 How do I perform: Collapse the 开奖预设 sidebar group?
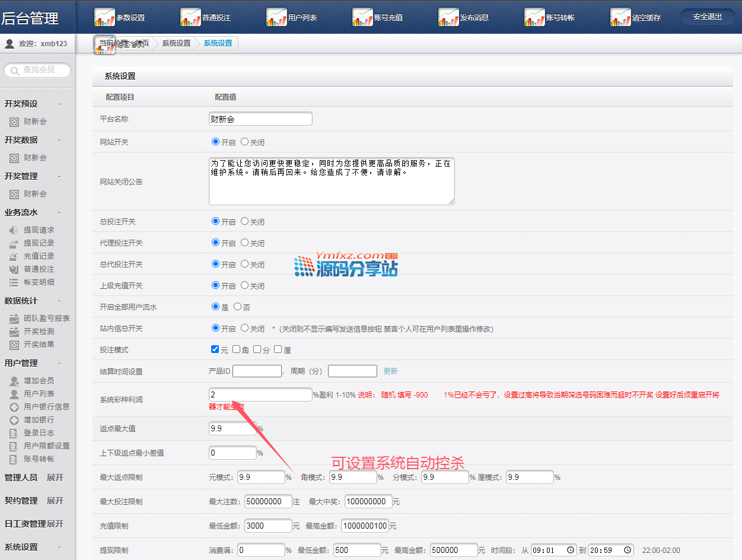click(x=59, y=104)
